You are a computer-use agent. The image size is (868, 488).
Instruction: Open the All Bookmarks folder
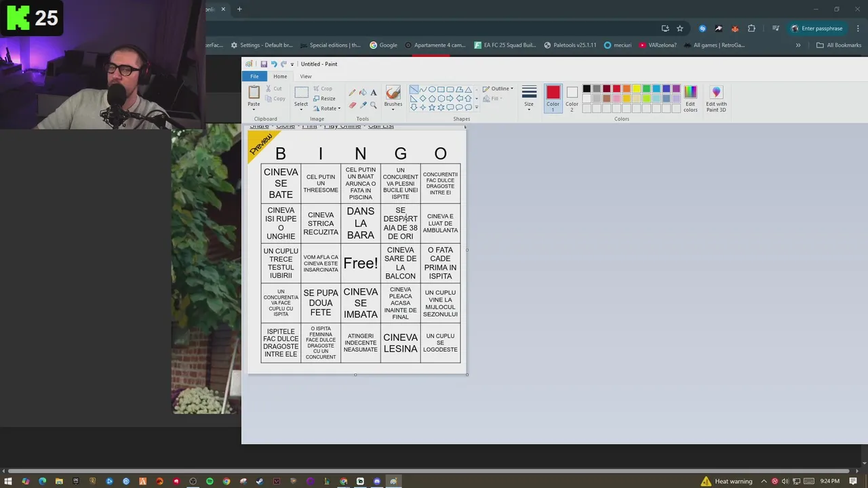tap(839, 45)
